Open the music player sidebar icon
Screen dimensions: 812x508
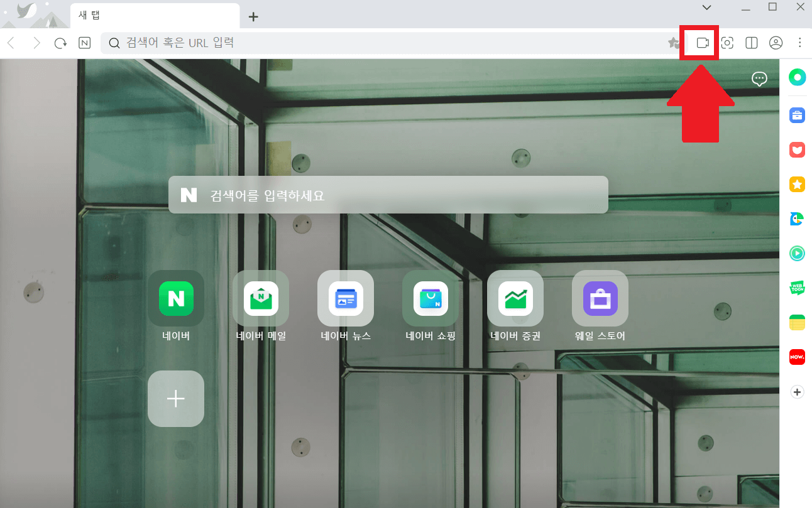click(x=797, y=253)
